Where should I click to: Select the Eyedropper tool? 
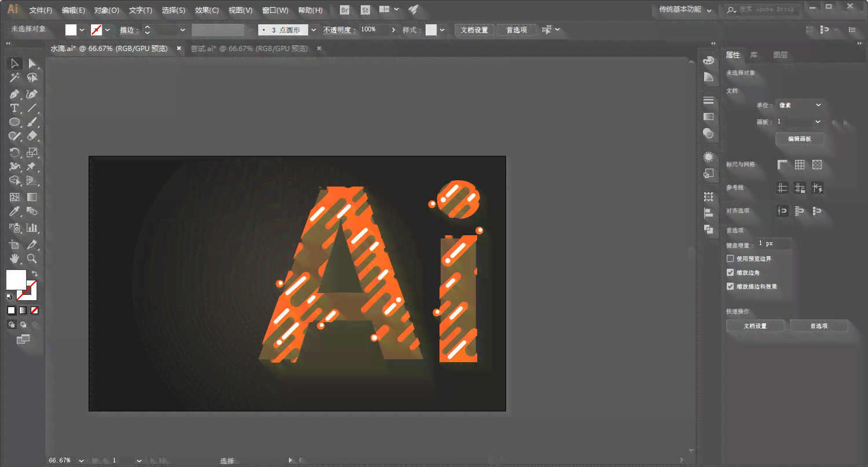[14, 212]
